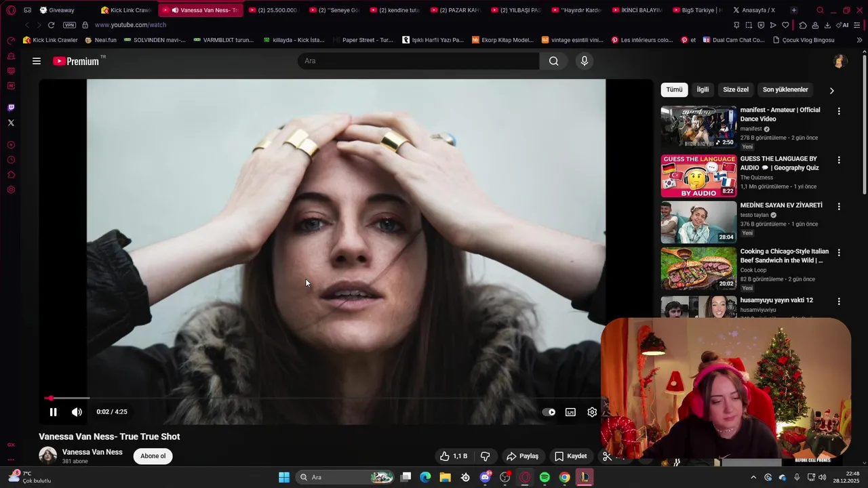Open the Giveaway browser tab
The width and height of the screenshot is (868, 488).
61,10
